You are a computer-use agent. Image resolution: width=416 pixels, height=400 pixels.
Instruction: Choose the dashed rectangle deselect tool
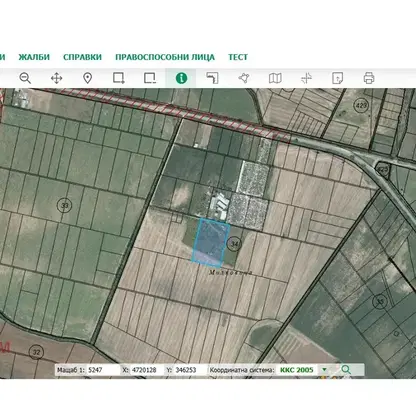point(150,78)
